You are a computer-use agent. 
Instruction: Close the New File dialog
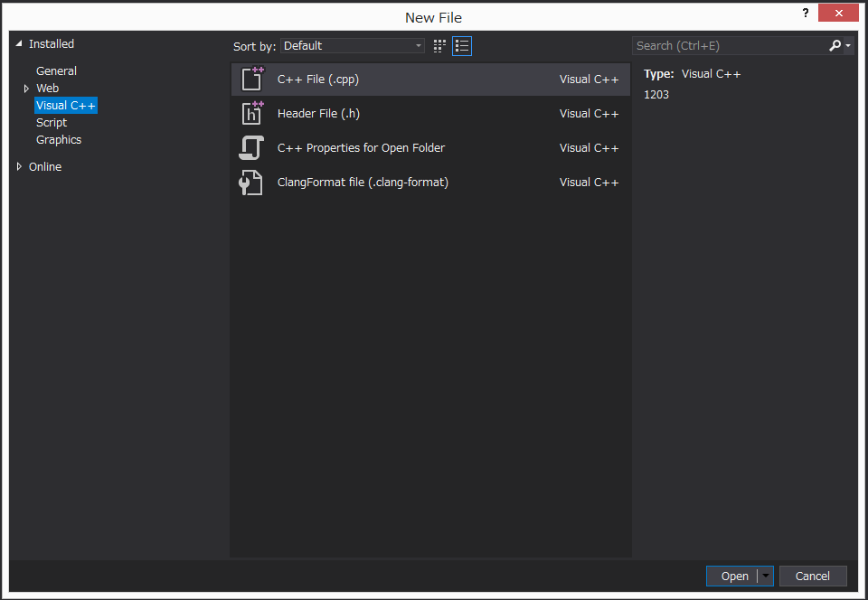coord(838,13)
